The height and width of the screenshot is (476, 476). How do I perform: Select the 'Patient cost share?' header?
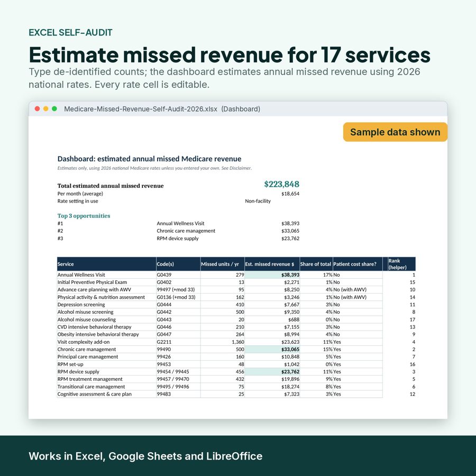point(358,264)
